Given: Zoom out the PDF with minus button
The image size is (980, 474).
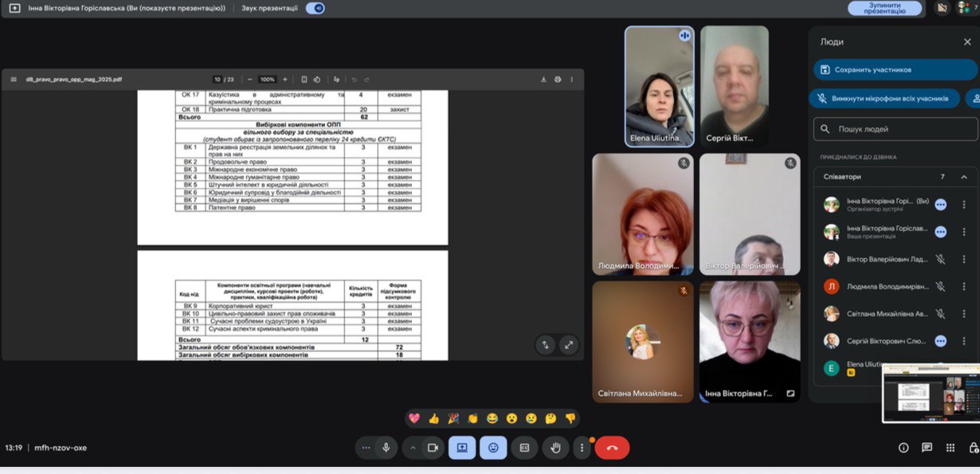Looking at the screenshot, I should click(250, 80).
